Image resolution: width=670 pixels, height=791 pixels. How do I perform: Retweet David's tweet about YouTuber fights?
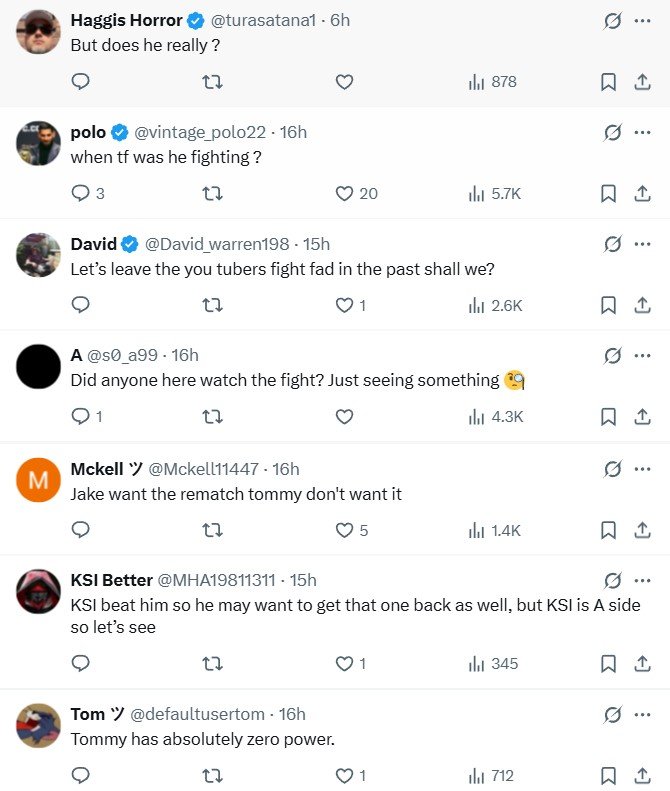pos(212,305)
